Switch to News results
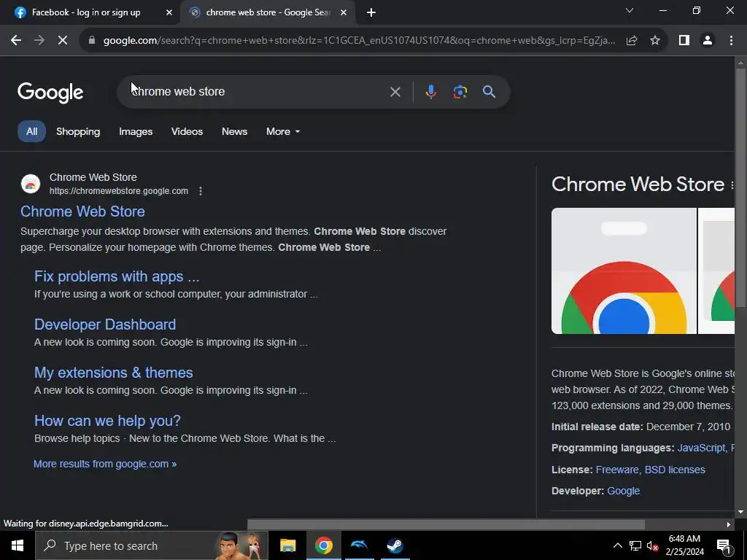 point(234,131)
